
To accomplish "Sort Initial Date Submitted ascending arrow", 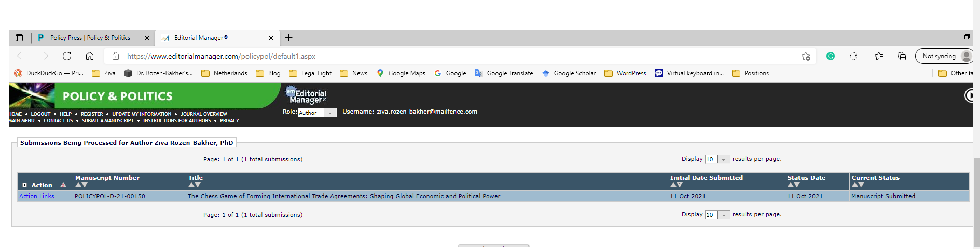I will pyautogui.click(x=673, y=185).
